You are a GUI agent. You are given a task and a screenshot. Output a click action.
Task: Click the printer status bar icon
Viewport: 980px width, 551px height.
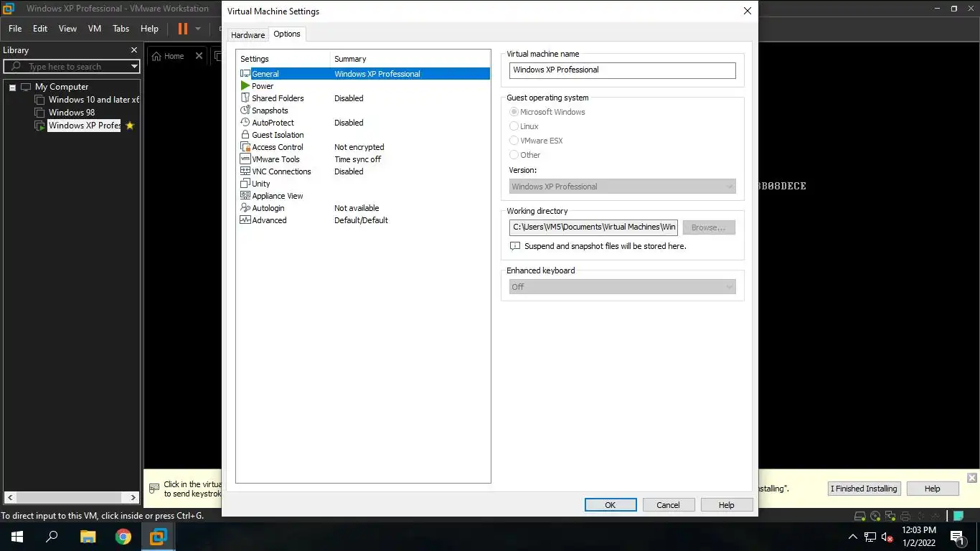click(x=905, y=516)
